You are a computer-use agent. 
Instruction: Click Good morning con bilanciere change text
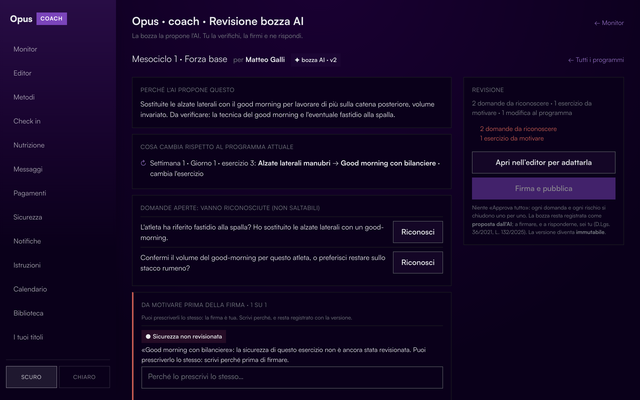pyautogui.click(x=388, y=163)
